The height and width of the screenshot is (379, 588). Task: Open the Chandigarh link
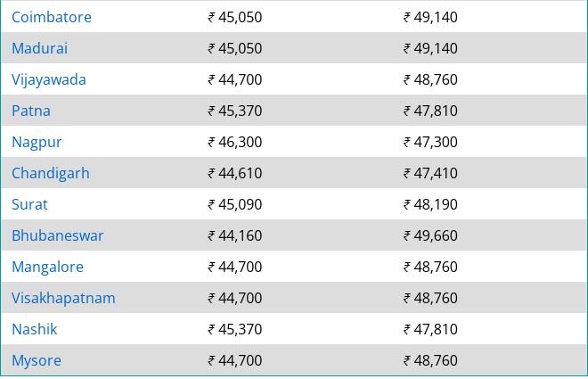(x=51, y=173)
